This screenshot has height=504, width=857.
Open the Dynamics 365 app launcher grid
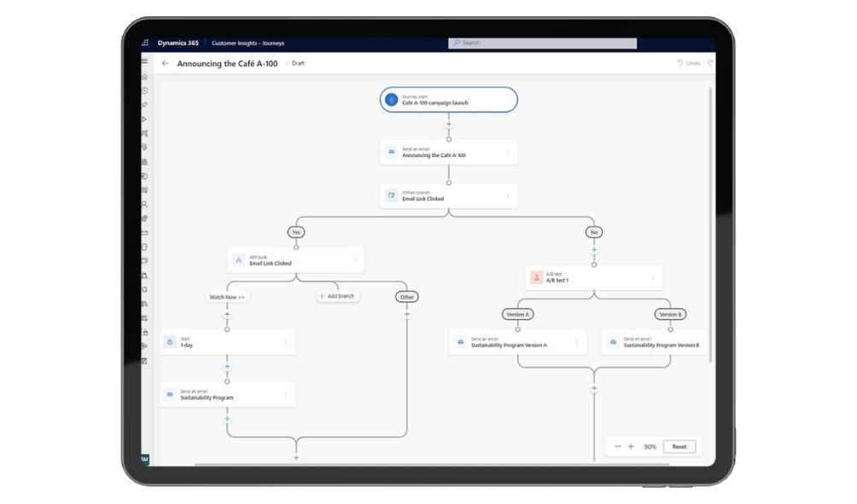click(145, 43)
